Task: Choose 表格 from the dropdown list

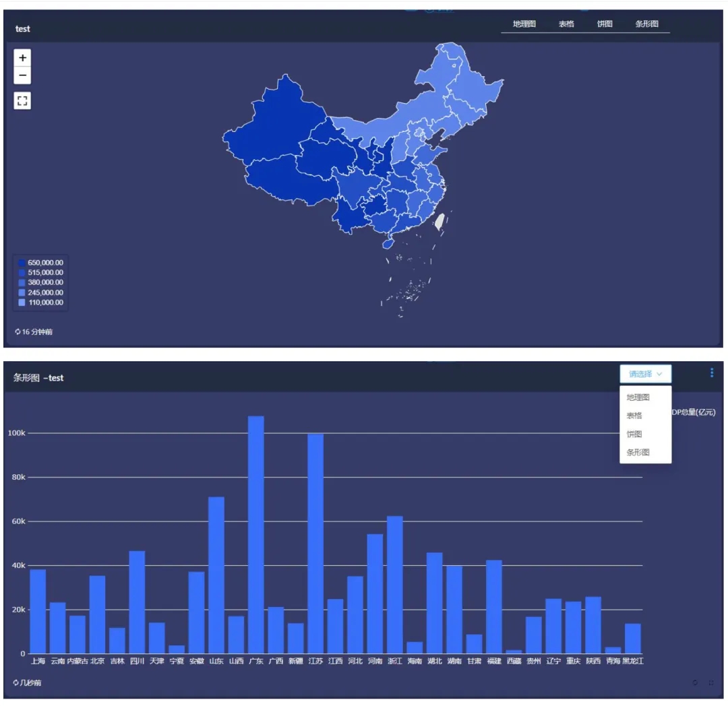Action: pos(634,416)
